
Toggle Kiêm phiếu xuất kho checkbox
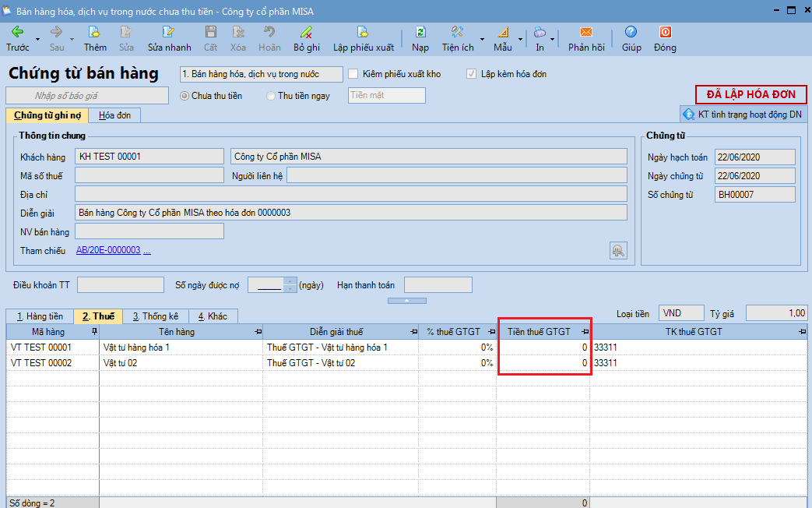[353, 74]
